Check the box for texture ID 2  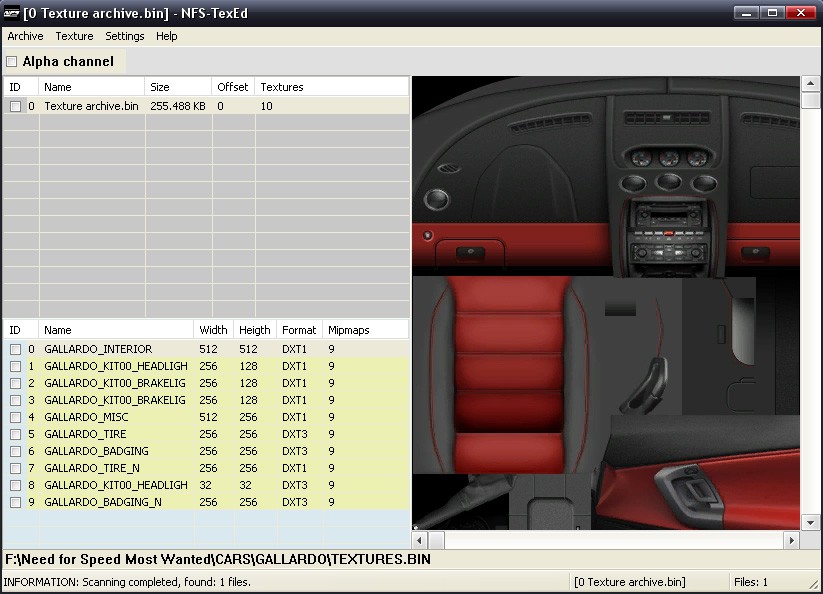coord(15,384)
